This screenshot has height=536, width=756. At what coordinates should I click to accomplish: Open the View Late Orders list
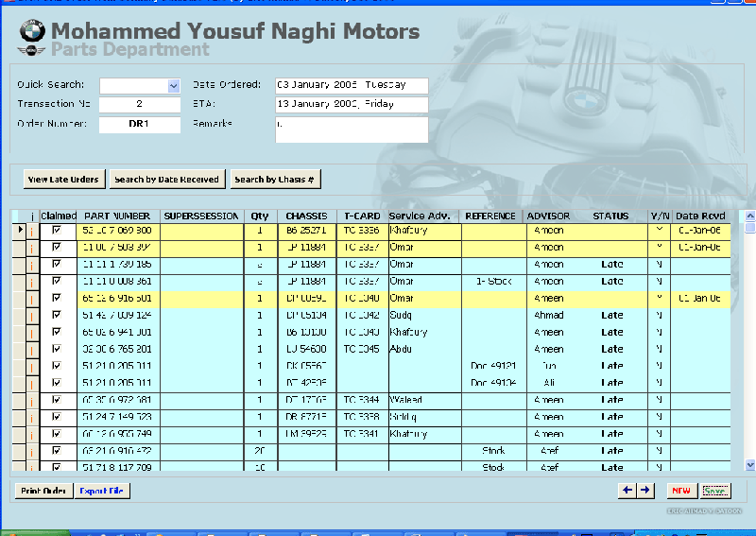[x=64, y=179]
